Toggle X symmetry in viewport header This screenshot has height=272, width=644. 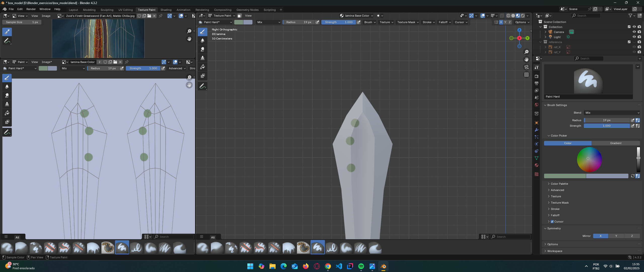[501, 22]
